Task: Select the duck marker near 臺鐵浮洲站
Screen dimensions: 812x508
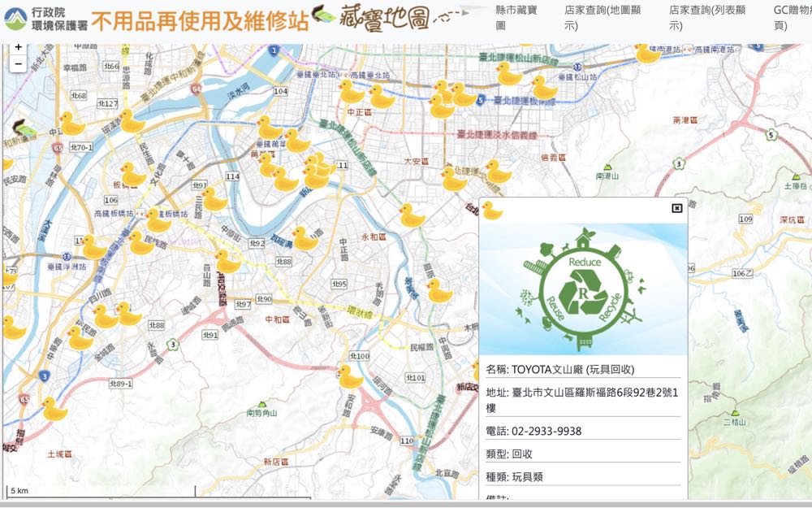Action: [93, 247]
